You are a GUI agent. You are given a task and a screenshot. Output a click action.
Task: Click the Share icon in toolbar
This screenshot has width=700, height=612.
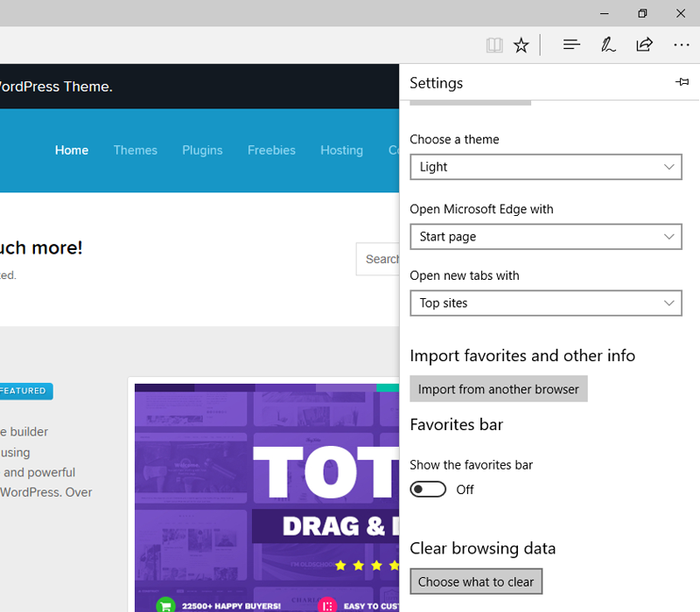pyautogui.click(x=645, y=45)
